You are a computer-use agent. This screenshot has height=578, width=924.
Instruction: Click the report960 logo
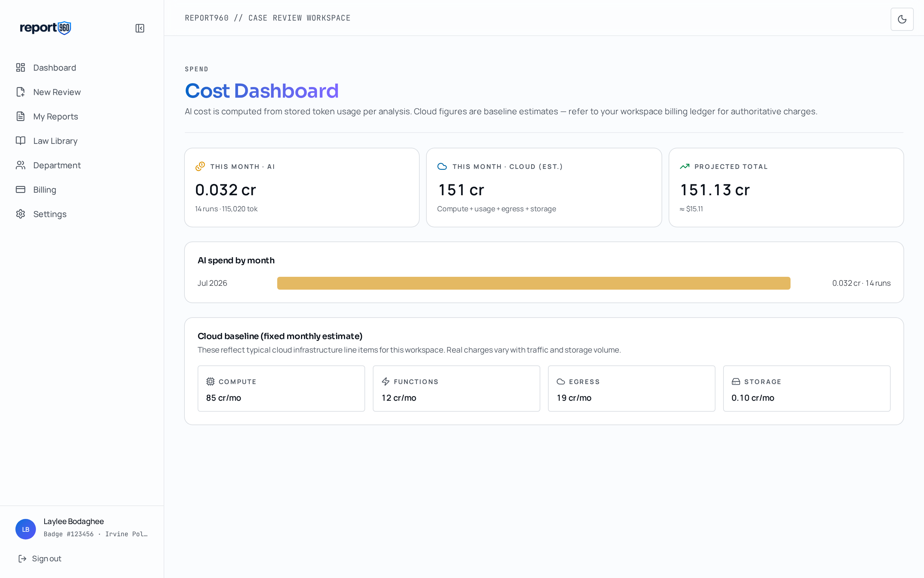pyautogui.click(x=46, y=28)
